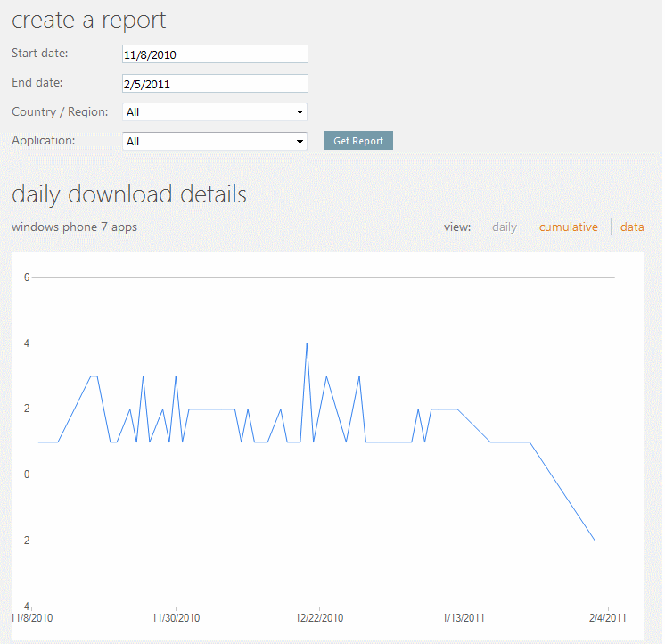Image resolution: width=665 pixels, height=644 pixels.
Task: Click the 11/8/2010 x-axis label
Action: coord(32,618)
